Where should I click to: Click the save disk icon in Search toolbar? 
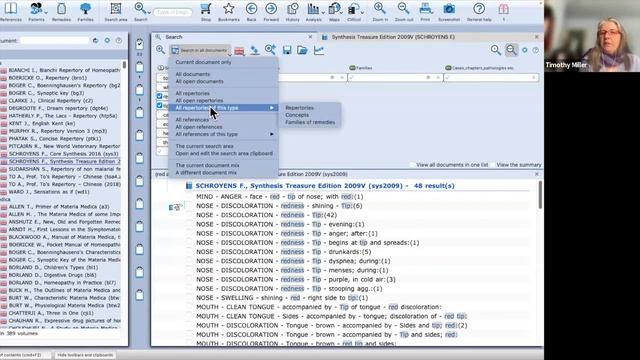287,50
